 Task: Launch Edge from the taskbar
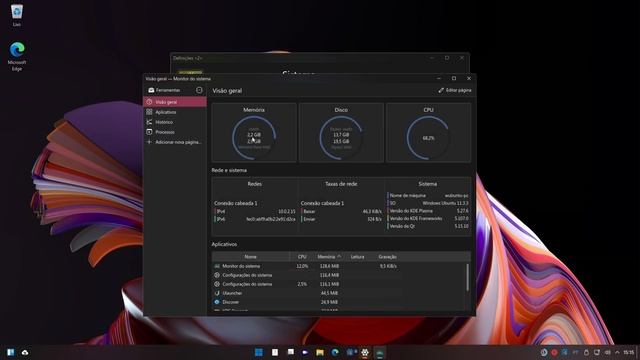click(x=335, y=352)
